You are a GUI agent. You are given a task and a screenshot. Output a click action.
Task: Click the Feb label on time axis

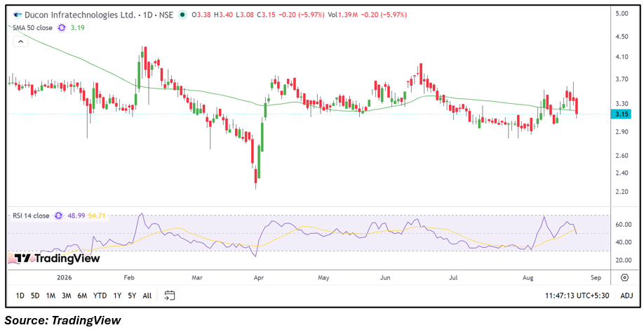(130, 278)
